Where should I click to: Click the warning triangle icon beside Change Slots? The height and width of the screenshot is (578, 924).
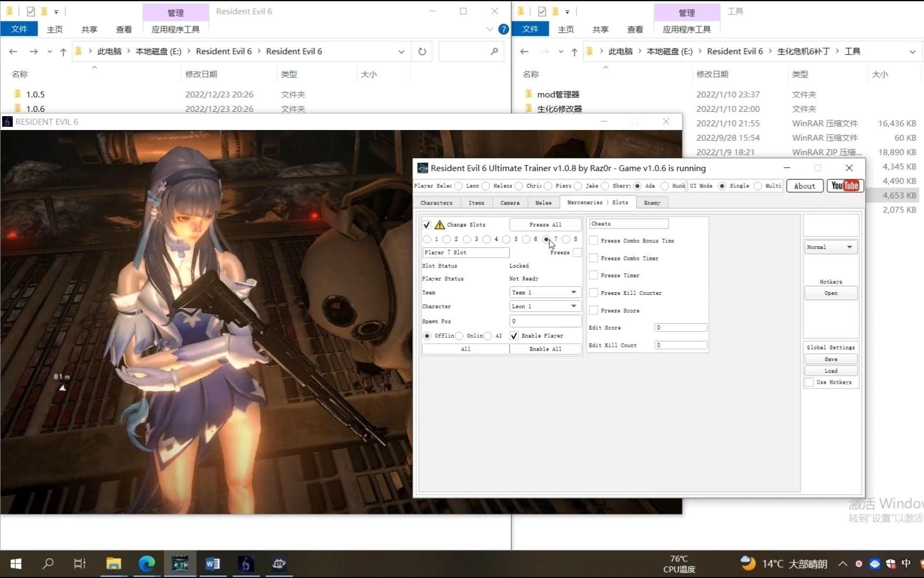(440, 225)
